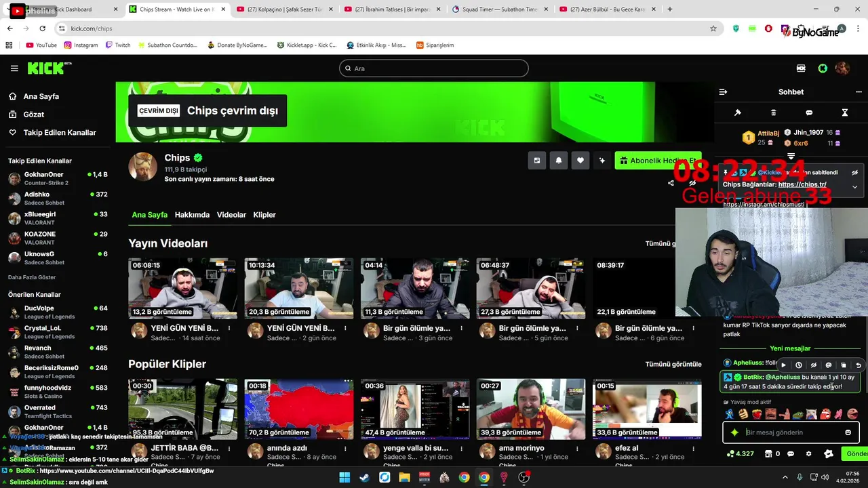Screen dimensions: 868x488
Task: Hide the pinned Chips Bağlantılar message
Action: [x=854, y=173]
